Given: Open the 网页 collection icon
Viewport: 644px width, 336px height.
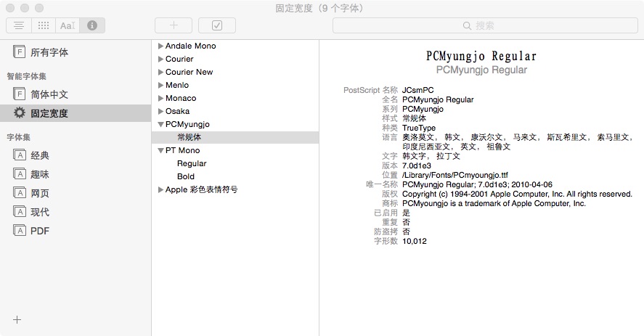Looking at the screenshot, I should click(x=20, y=192).
